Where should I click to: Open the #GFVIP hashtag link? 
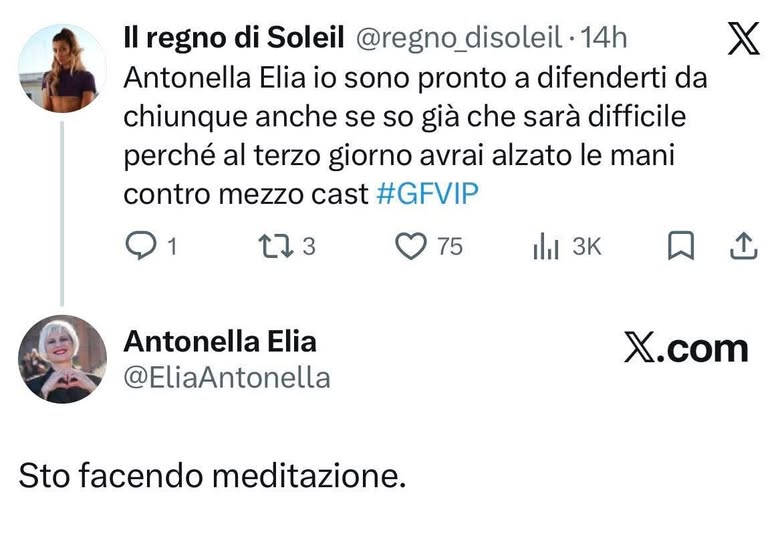(427, 194)
